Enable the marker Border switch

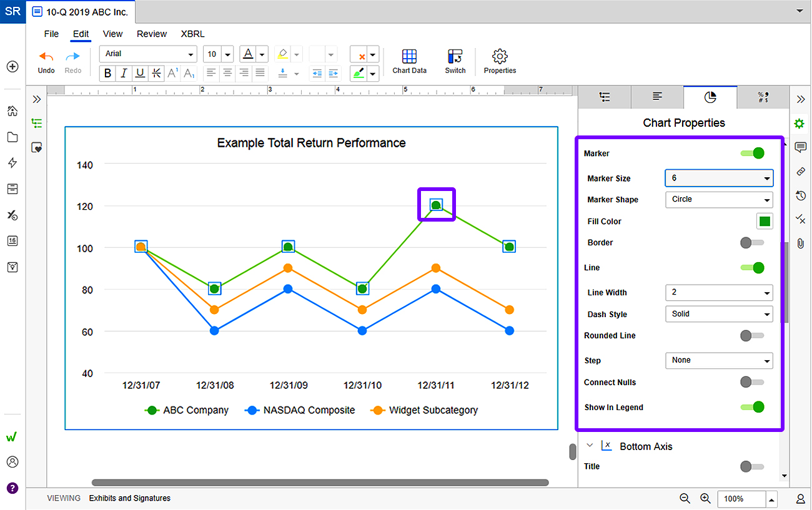click(752, 243)
